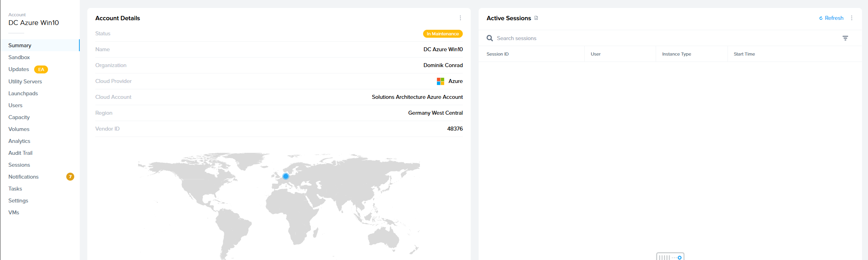Open Account Details three-dot options menu
Screen dimensions: 868x260
[x=460, y=18]
